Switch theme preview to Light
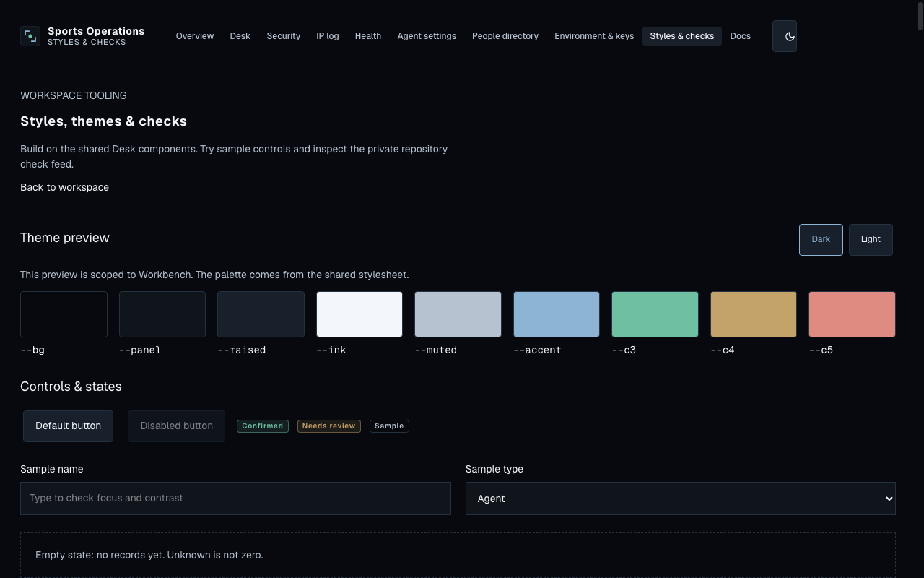The image size is (924, 578). point(871,240)
